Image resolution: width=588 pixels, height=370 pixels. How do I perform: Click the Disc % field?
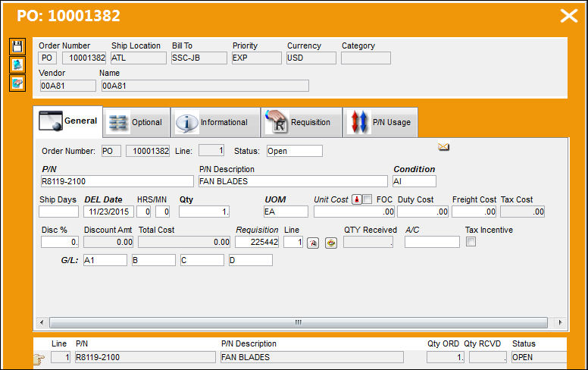point(60,242)
